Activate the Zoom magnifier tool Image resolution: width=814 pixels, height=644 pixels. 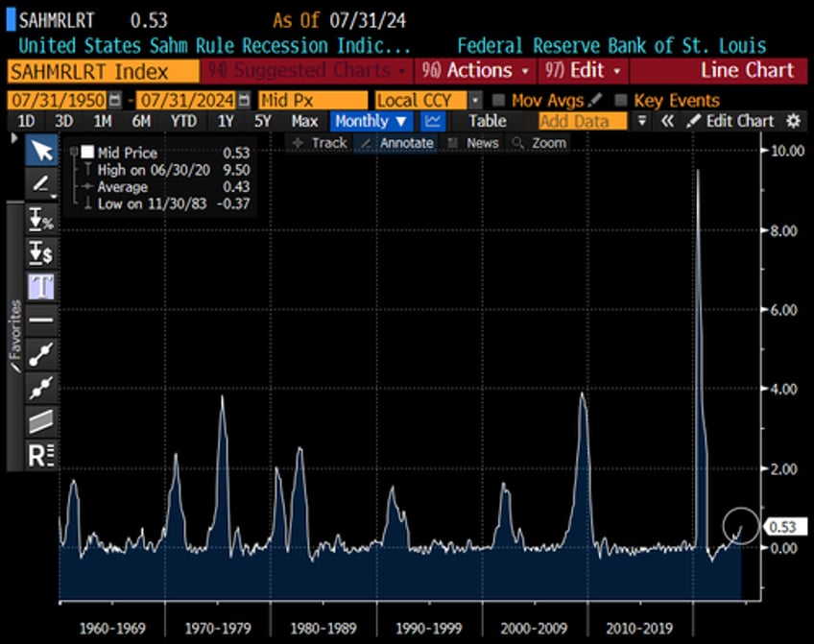click(539, 143)
